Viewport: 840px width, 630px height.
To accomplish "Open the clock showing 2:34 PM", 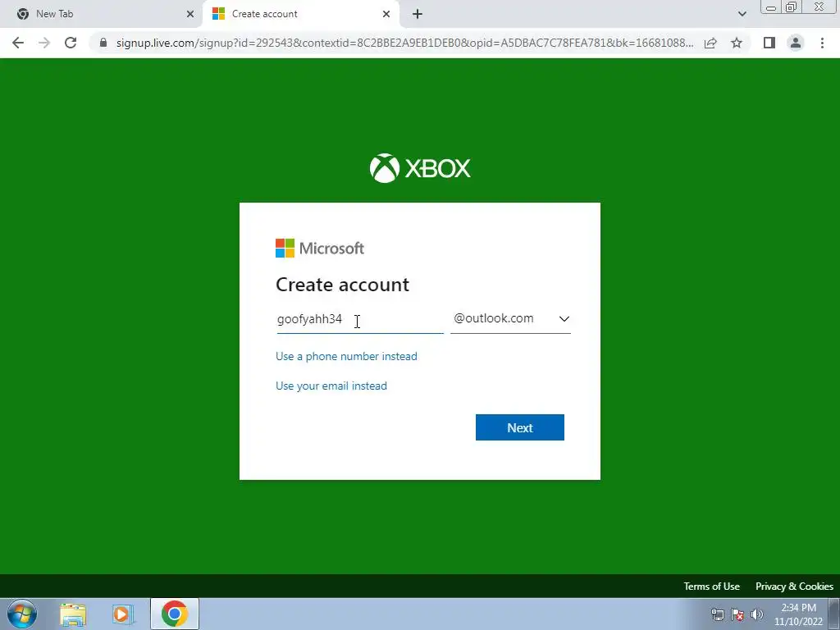I will point(798,614).
